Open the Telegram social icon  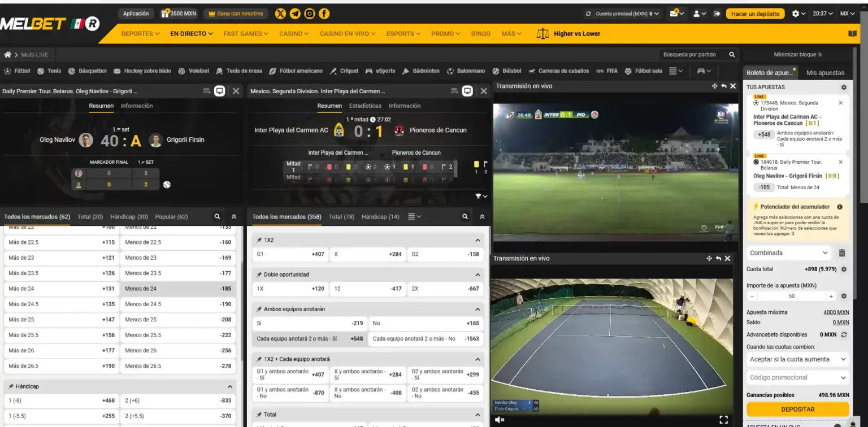tap(295, 14)
